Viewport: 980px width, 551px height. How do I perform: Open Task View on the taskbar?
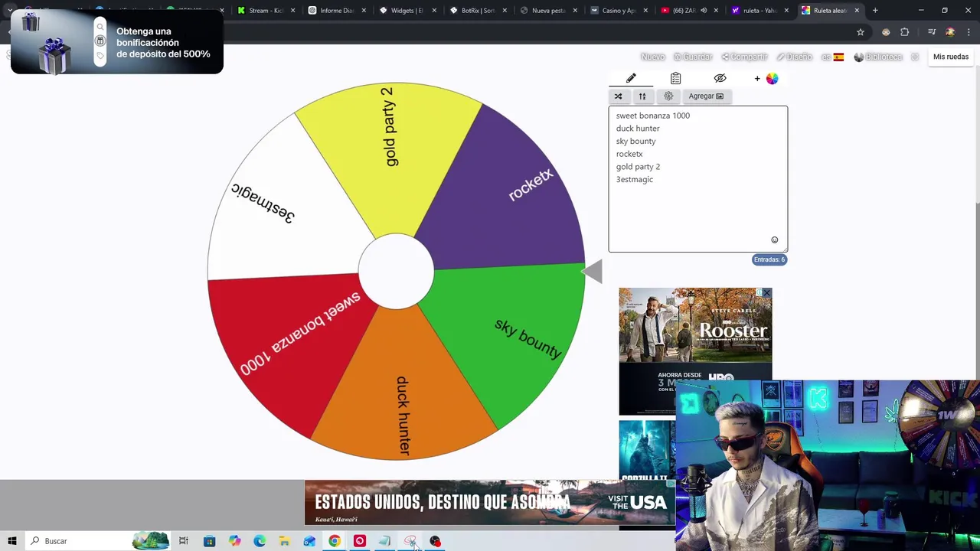[x=184, y=541]
